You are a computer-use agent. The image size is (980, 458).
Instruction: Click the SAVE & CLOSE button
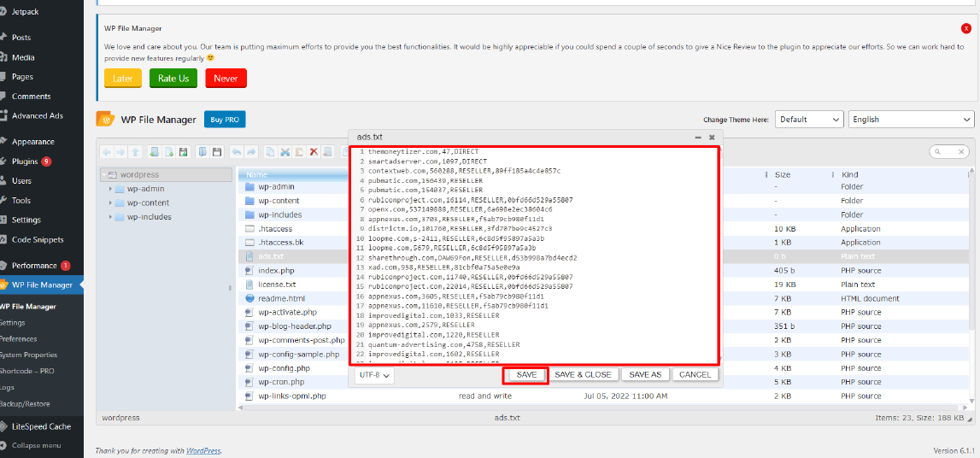tap(583, 374)
